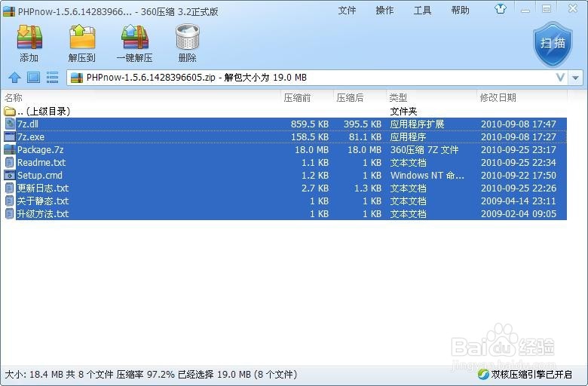Click the 解压到 (Extract to) icon
The image size is (588, 386).
[82, 38]
